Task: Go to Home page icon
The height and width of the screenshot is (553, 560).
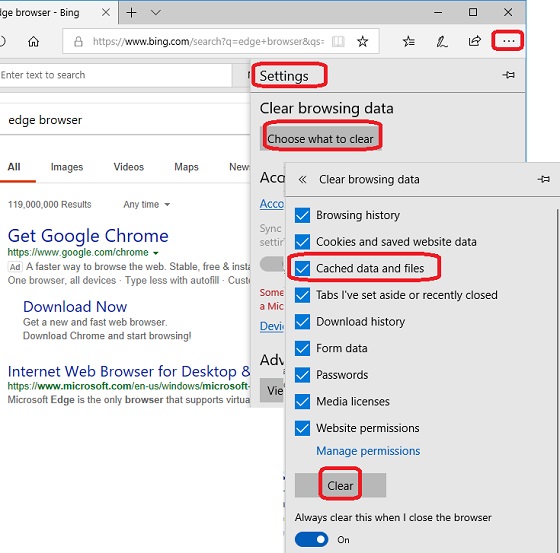Action: (x=34, y=42)
